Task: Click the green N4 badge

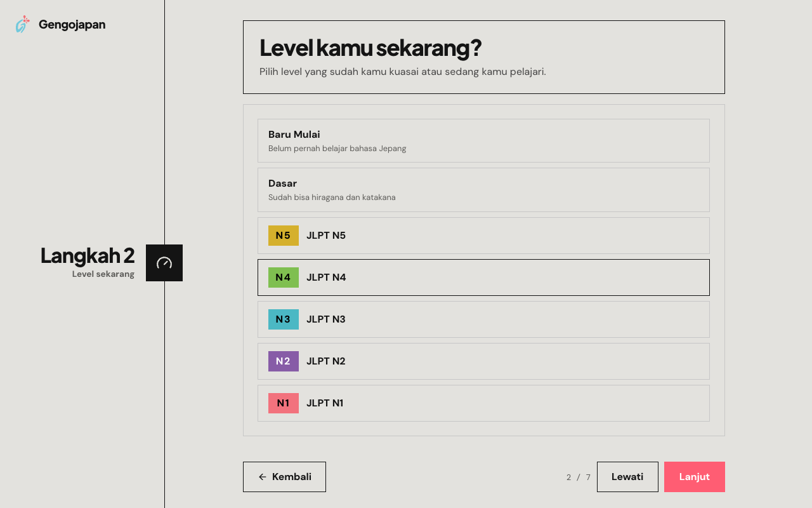Action: pos(284,277)
